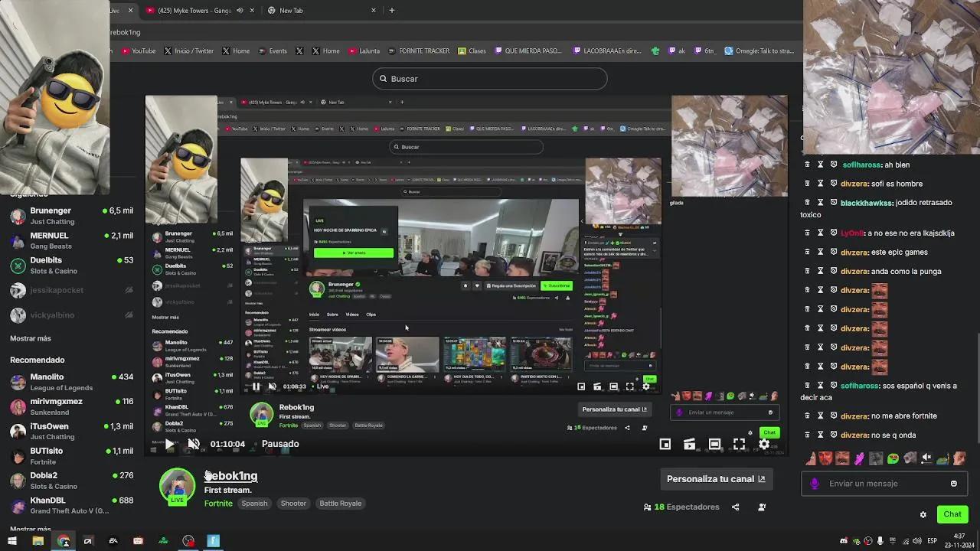Expand followed list with Mostrar más

[31, 338]
